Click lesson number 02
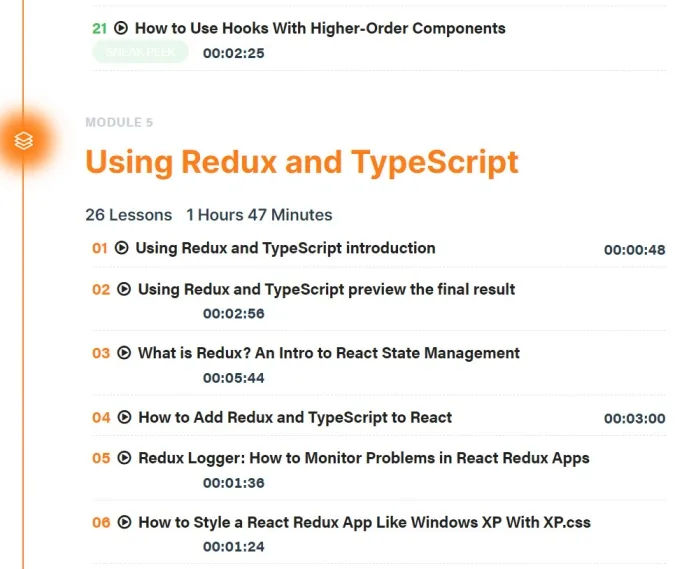This screenshot has height=569, width=689. pyautogui.click(x=101, y=290)
